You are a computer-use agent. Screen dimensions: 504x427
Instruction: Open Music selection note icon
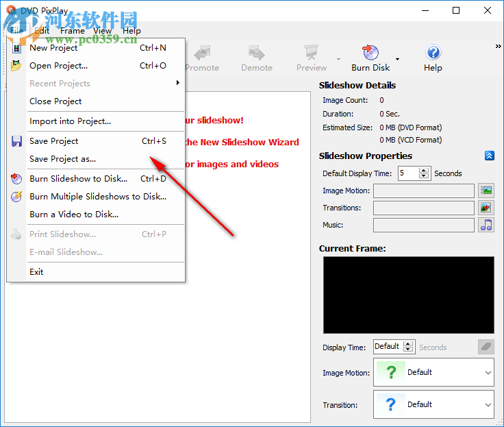point(486,225)
